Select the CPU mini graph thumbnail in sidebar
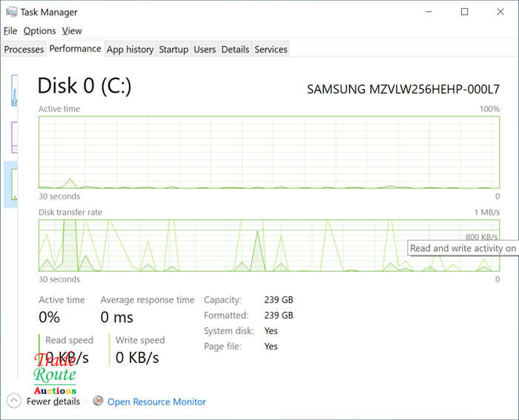This screenshot has width=519, height=420. [x=14, y=90]
